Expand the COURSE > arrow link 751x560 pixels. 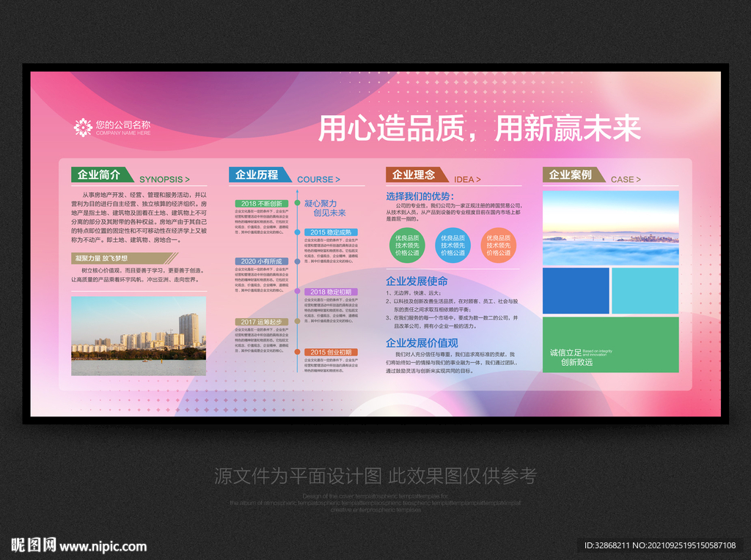tap(320, 179)
